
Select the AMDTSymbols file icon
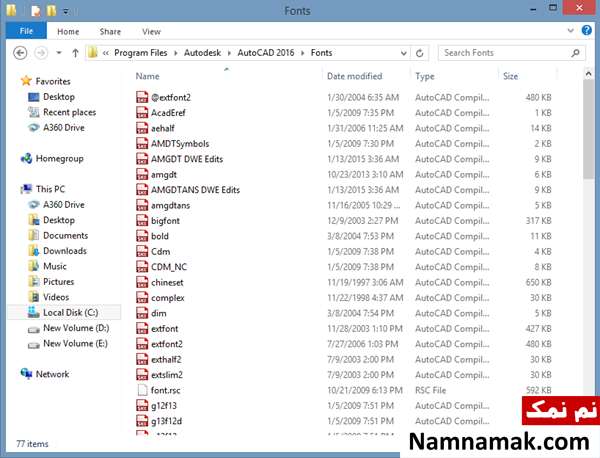(x=142, y=143)
